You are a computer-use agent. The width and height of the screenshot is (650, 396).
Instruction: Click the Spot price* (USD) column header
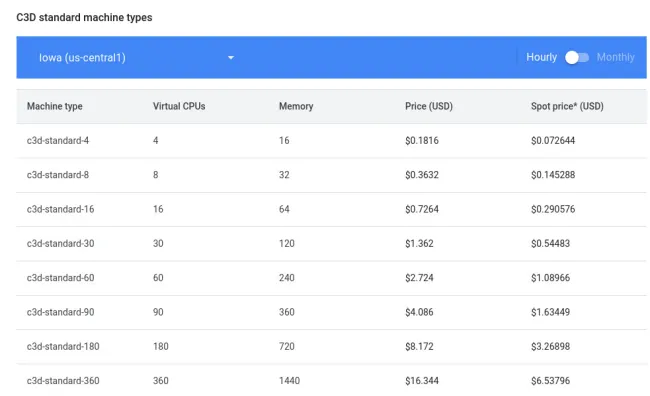coord(567,106)
